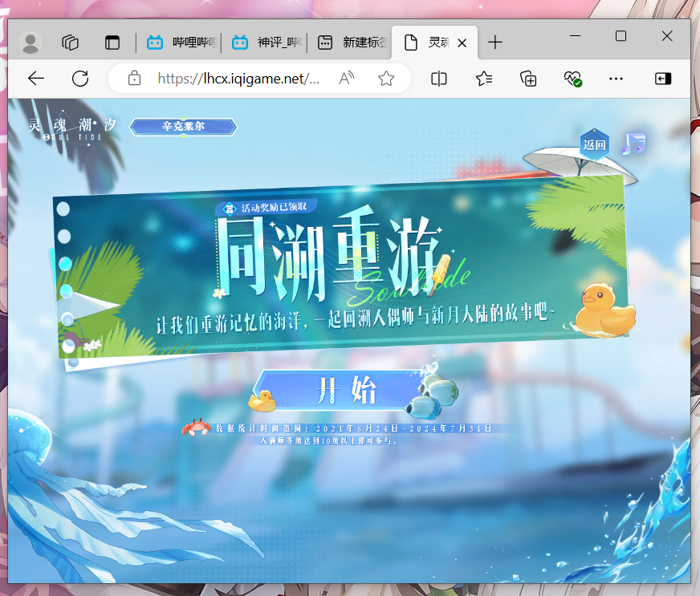
Task: Start the event with 开始 button
Action: click(x=348, y=390)
